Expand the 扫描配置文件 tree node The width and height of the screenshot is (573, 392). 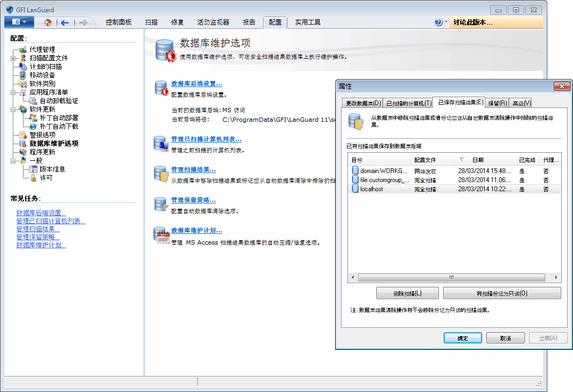[13, 58]
